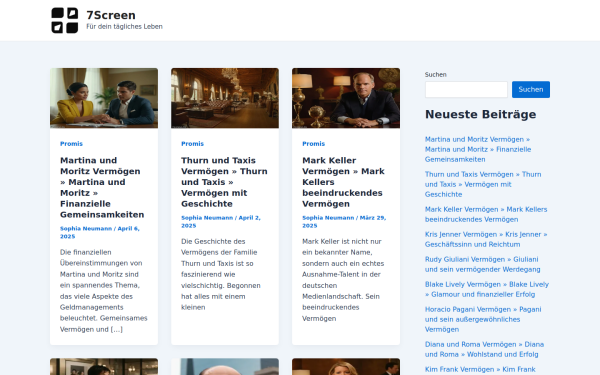This screenshot has height=375, width=600.
Task: Click excerpt starting Die finanziellen Übereinstimmungen
Action: pos(104,291)
